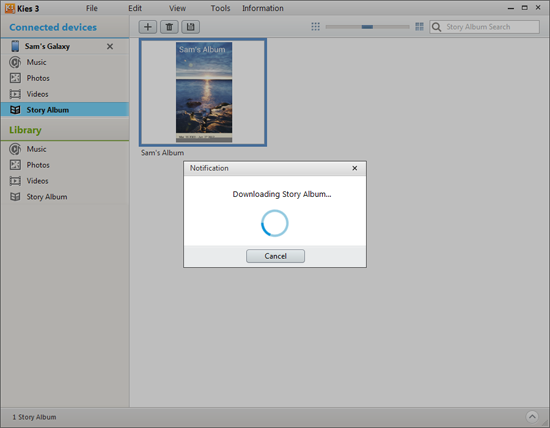The width and height of the screenshot is (550, 428).
Task: Click the magnifier search icon
Action: coord(436,27)
